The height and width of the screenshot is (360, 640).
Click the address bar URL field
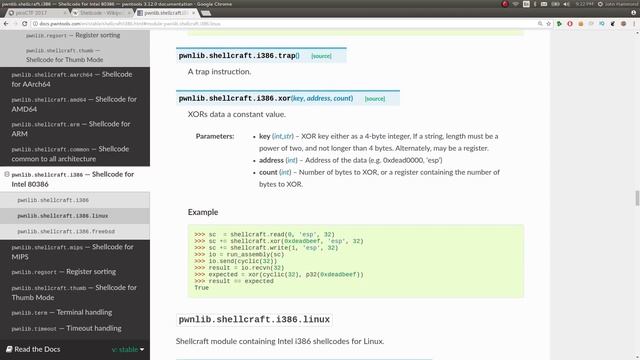[286, 24]
